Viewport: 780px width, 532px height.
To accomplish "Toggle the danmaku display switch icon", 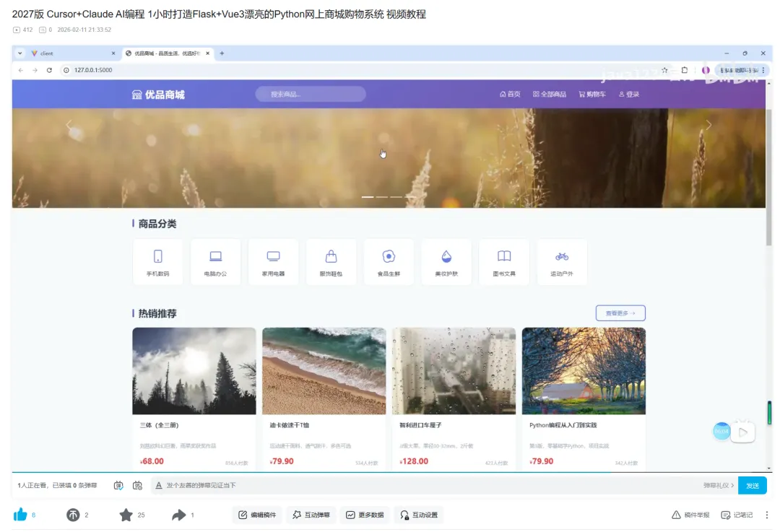I will coord(118,485).
